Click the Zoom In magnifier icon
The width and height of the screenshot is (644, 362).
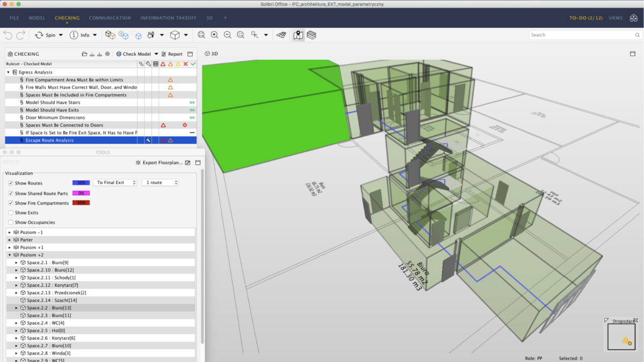coord(214,35)
